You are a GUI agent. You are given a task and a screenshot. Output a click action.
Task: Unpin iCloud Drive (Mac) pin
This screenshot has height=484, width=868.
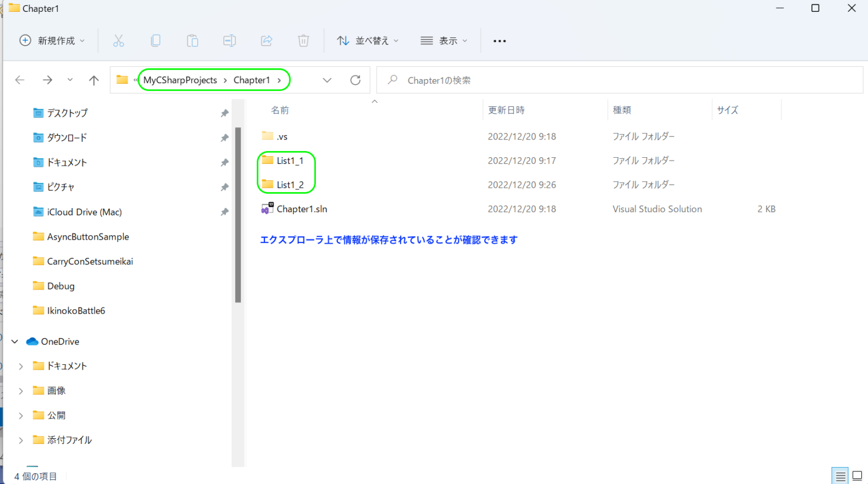224,212
